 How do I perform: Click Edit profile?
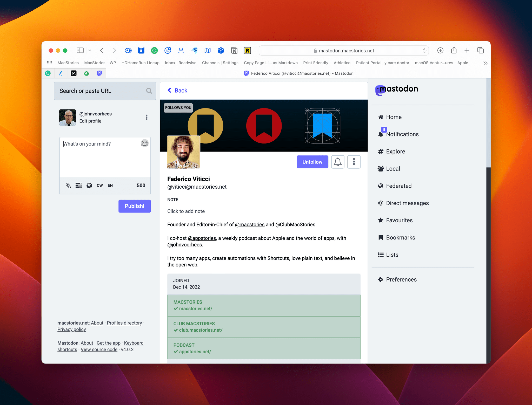[90, 121]
